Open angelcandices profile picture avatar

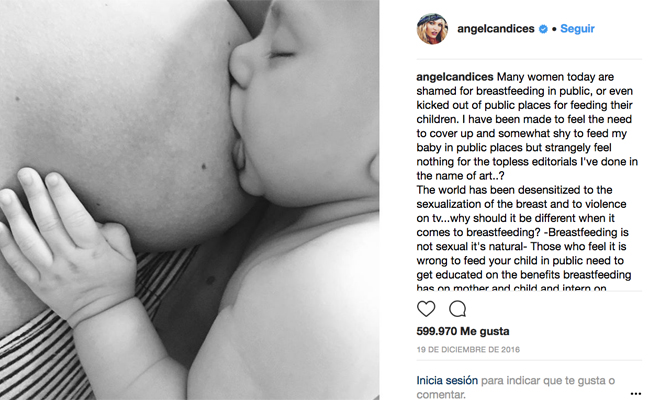click(x=432, y=29)
